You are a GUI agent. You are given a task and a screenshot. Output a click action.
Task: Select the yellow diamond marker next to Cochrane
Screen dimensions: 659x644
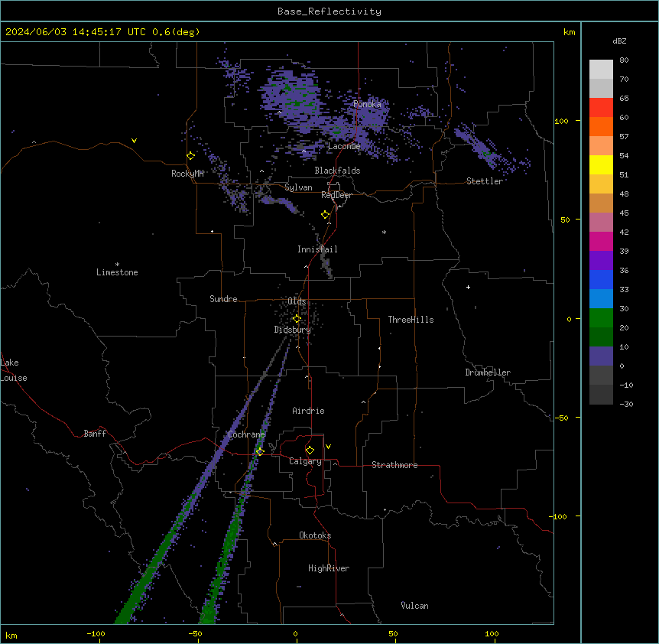(260, 452)
